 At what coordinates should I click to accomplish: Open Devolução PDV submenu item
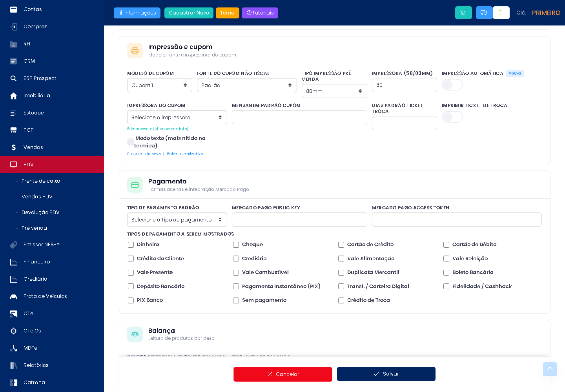[40, 212]
